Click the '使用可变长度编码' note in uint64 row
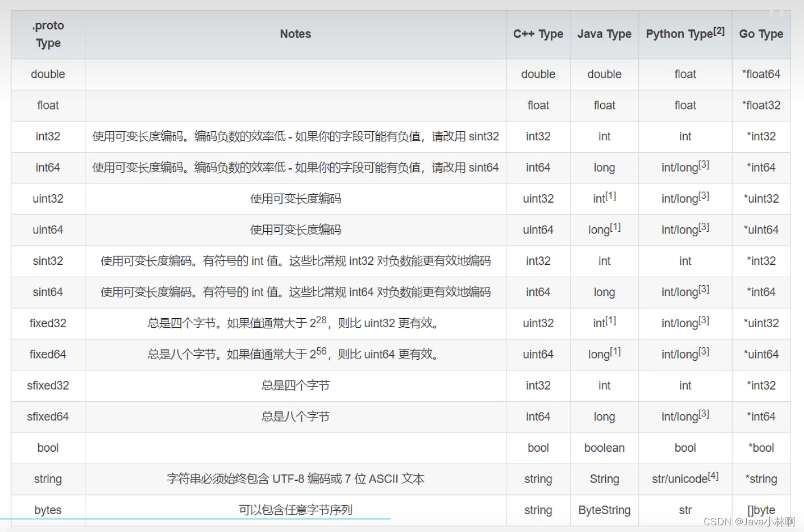Viewport: 804px width, 532px height. pyautogui.click(x=295, y=230)
